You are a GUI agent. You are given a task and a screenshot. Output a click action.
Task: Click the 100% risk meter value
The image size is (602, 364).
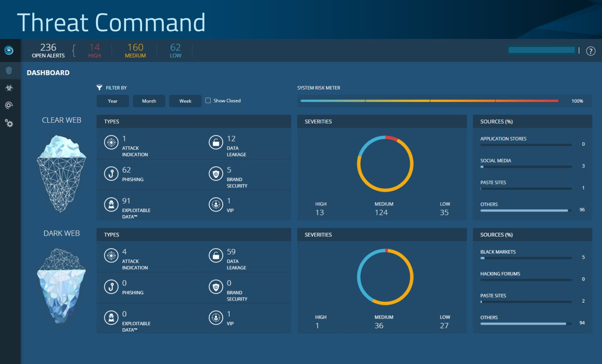pyautogui.click(x=577, y=101)
